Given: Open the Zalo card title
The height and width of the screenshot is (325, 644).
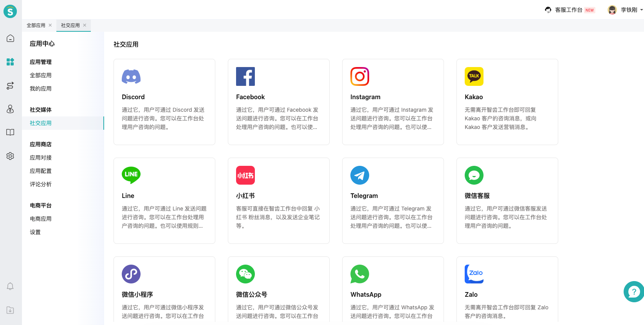Looking at the screenshot, I should pos(471,294).
